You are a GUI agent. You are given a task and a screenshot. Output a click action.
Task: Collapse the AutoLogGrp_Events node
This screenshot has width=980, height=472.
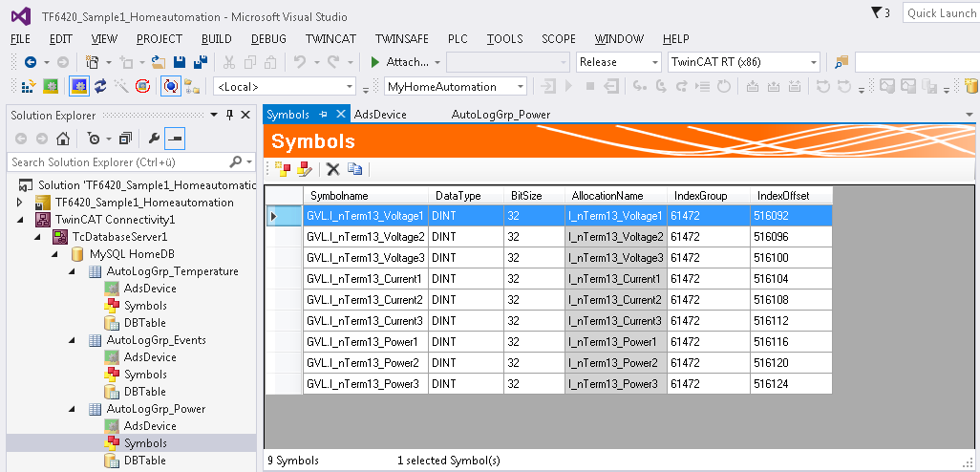tap(72, 340)
